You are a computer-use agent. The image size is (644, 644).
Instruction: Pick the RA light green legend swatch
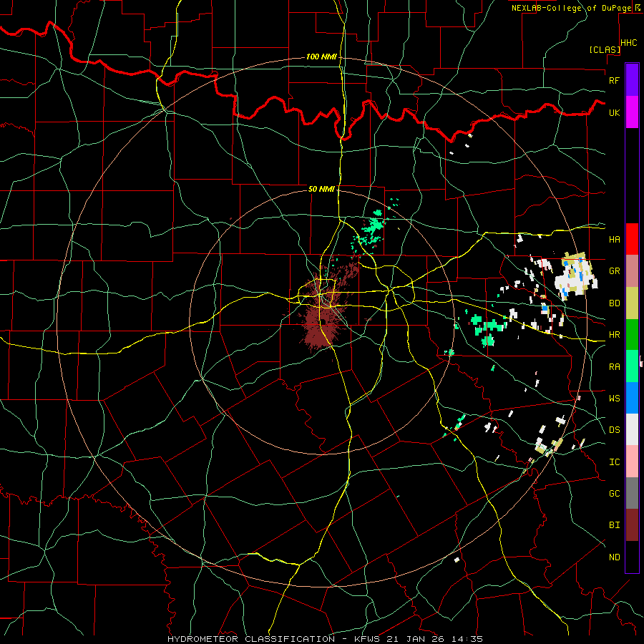pos(632,366)
